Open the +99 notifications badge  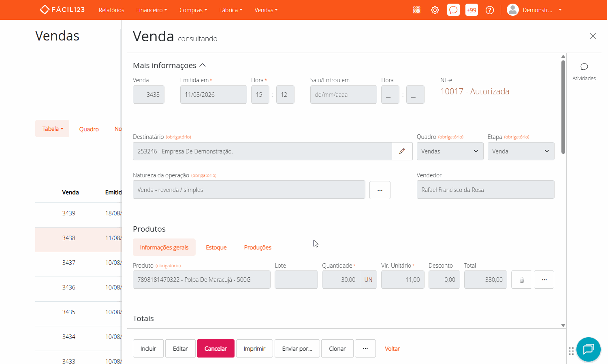click(x=471, y=10)
